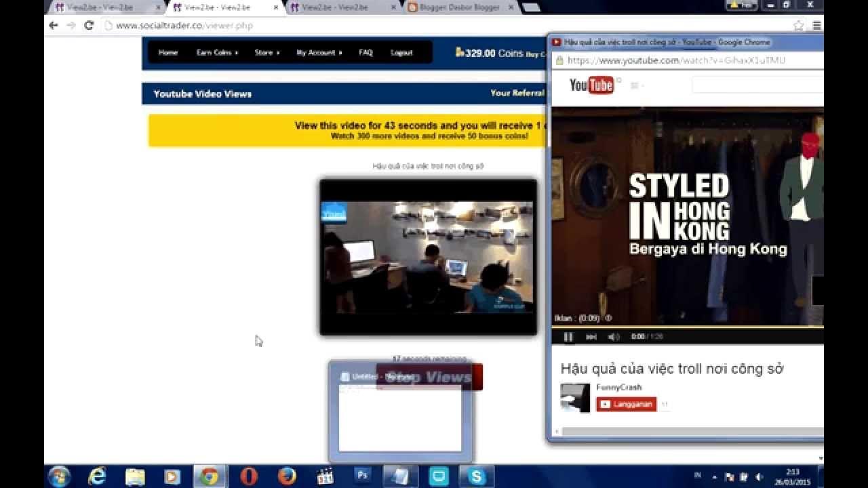
Task: Click the Notepad taskbar icon
Action: 401,476
